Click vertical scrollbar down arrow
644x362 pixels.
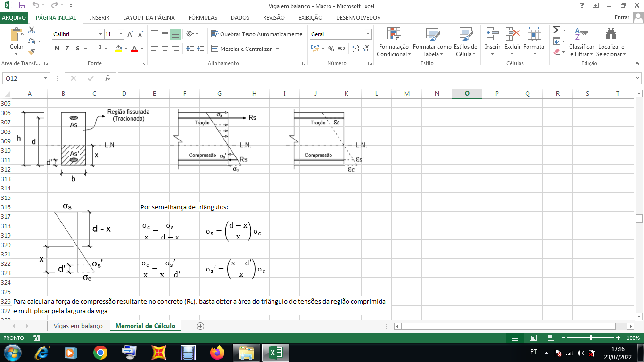point(639,316)
